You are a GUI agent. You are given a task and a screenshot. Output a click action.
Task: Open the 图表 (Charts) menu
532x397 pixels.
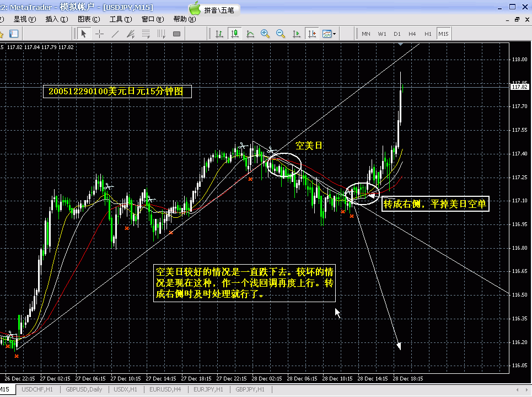click(89, 19)
